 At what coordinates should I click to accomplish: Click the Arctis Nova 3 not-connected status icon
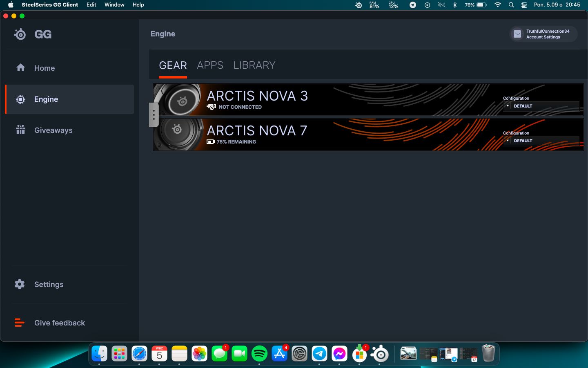[212, 107]
